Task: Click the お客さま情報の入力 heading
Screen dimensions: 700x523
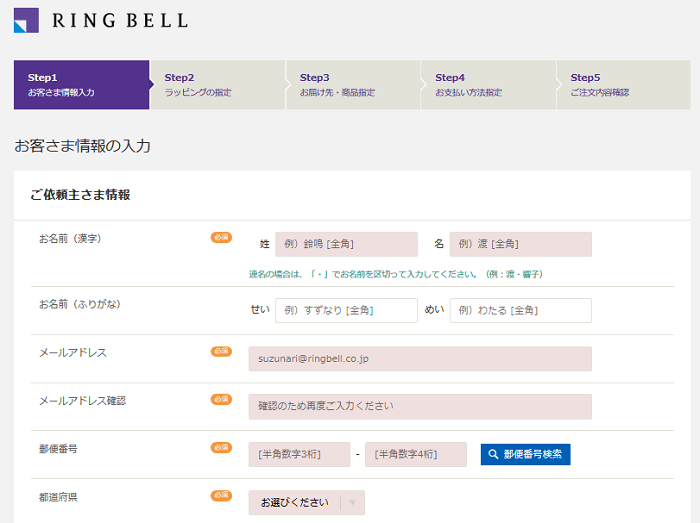Action: pos(83,146)
